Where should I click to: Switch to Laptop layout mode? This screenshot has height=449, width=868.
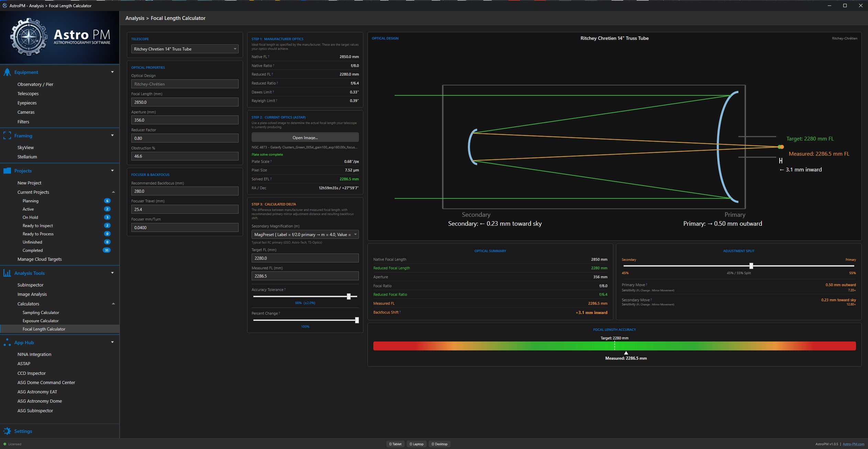[x=417, y=444]
